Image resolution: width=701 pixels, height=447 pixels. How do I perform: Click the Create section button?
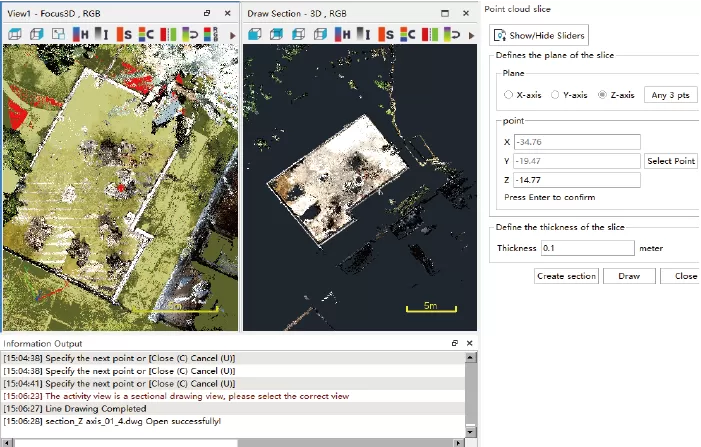pyautogui.click(x=566, y=276)
